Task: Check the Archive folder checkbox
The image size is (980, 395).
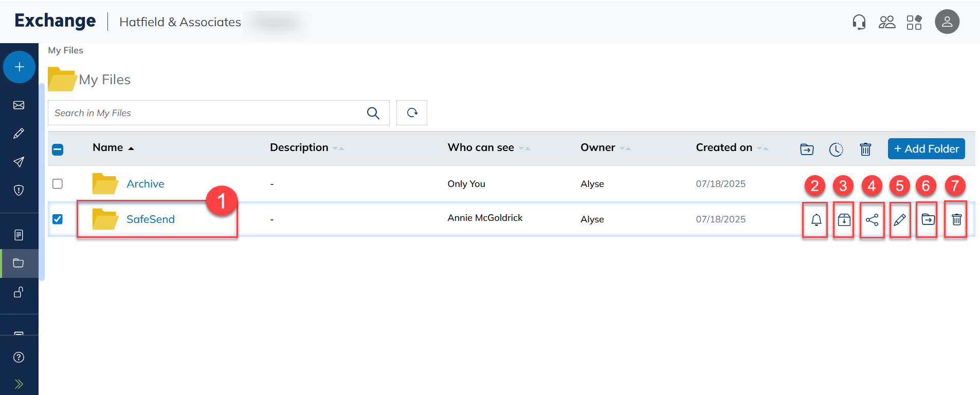Action: pos(58,184)
